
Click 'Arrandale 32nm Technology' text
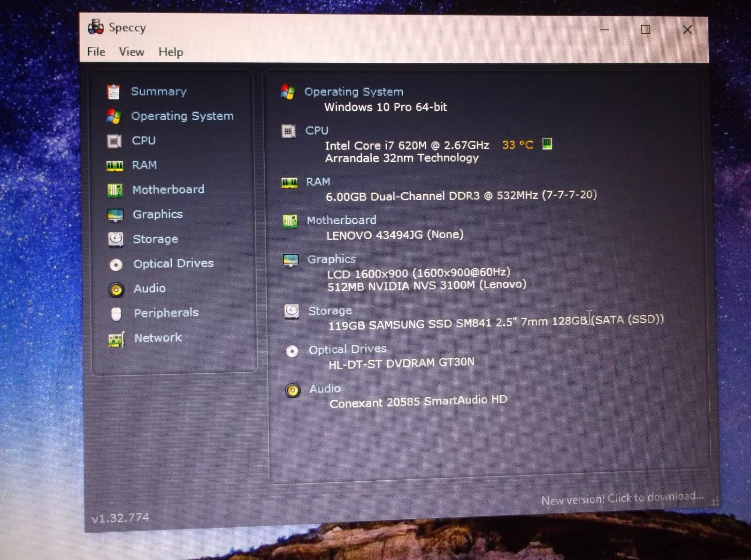[402, 158]
